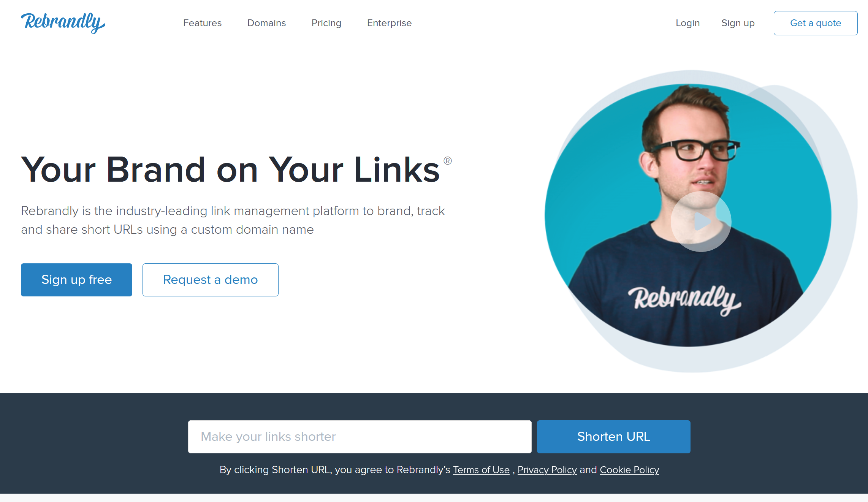Click Sign up in the header

pyautogui.click(x=738, y=23)
